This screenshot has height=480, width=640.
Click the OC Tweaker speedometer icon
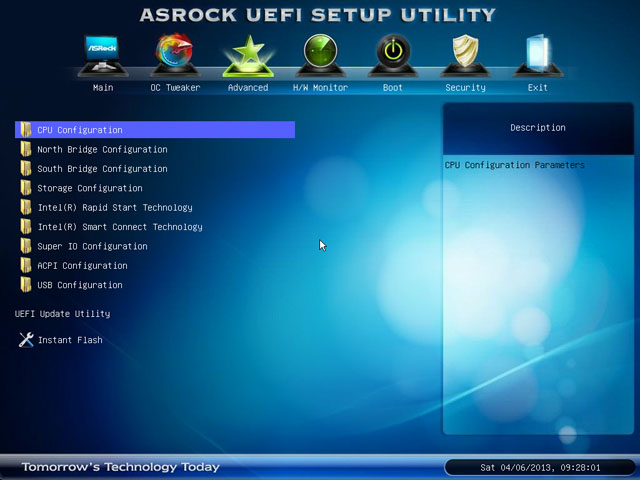pos(175,55)
